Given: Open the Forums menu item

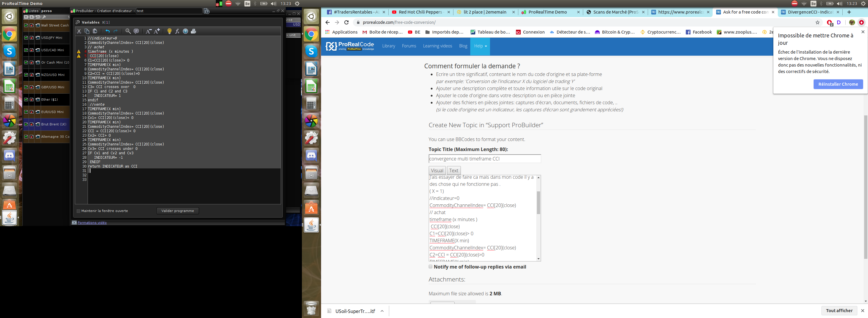Looking at the screenshot, I should [409, 46].
